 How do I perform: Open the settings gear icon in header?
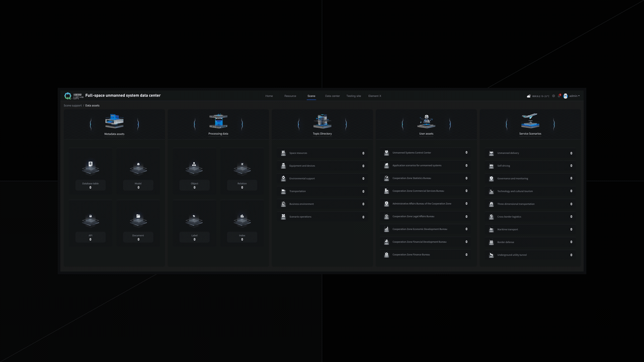point(553,96)
